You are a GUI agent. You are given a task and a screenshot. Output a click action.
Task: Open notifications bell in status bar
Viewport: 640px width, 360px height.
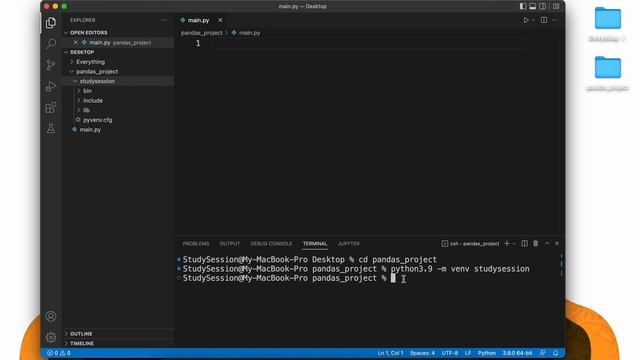point(556,353)
